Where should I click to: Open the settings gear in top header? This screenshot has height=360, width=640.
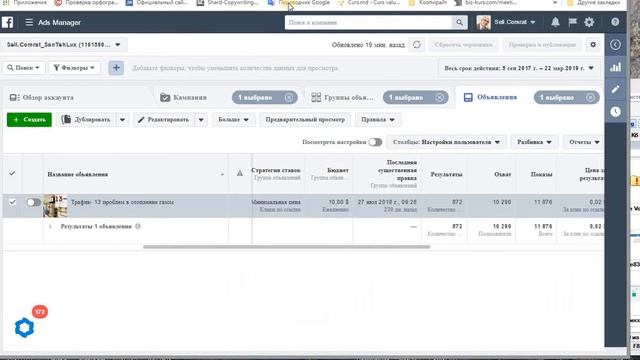pos(589,22)
